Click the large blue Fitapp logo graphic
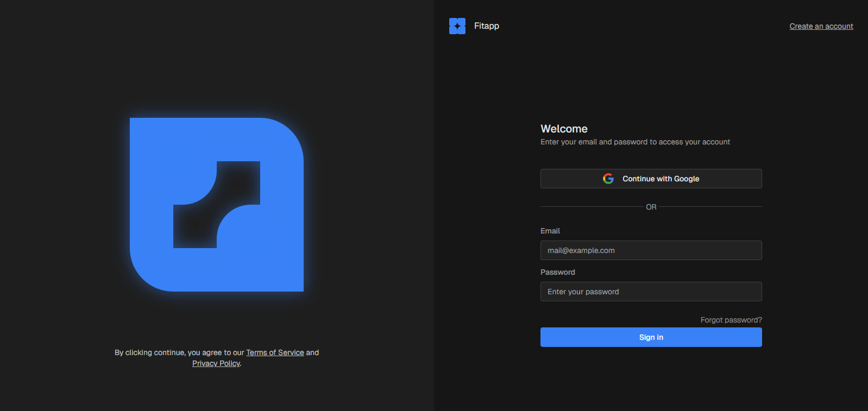The width and height of the screenshot is (868, 411). 216,205
